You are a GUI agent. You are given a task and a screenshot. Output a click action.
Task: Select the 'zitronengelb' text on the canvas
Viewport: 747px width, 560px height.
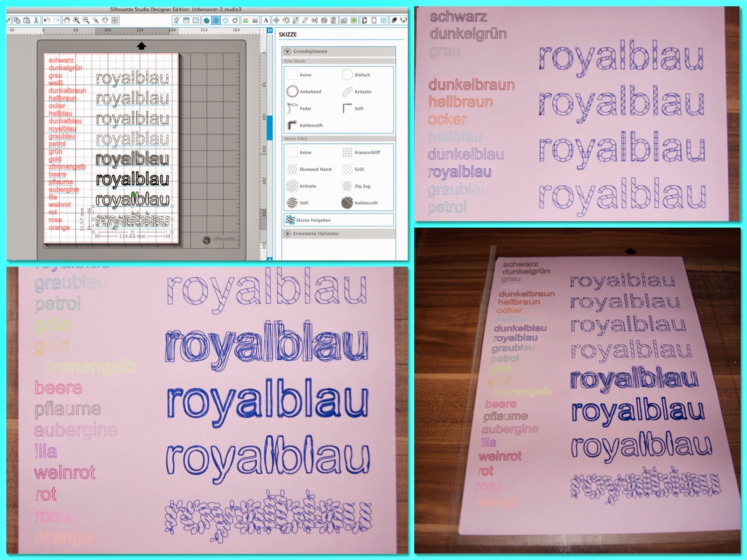(x=67, y=167)
